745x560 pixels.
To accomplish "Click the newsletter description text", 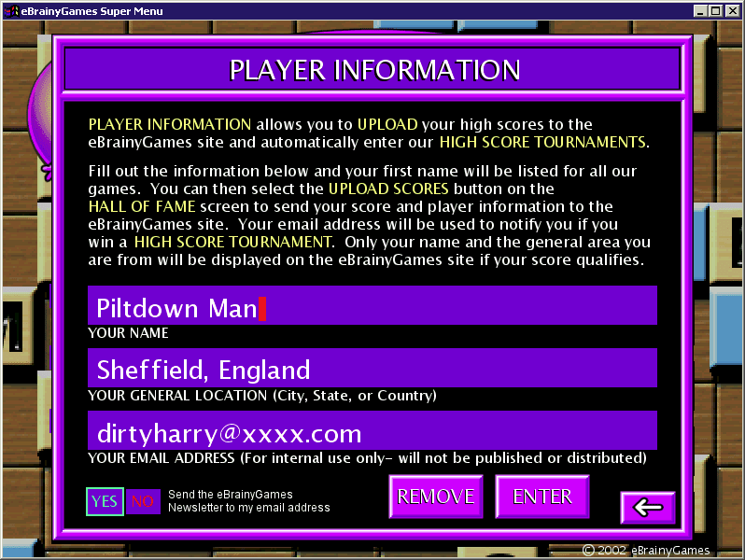I will point(249,501).
